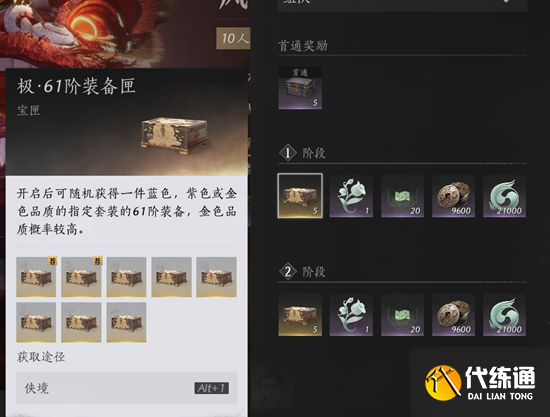Click stage 1 jade flower reward icon
This screenshot has height=417, width=550.
tap(351, 196)
